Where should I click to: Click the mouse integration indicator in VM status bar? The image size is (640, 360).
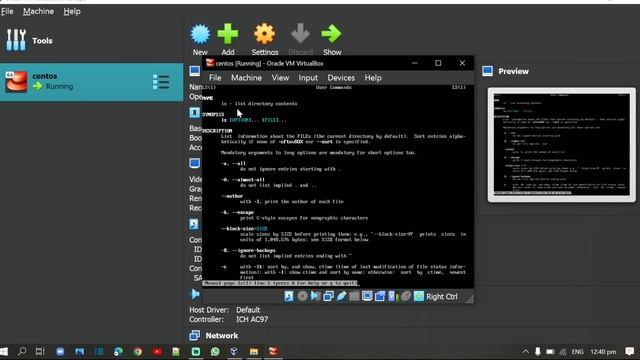point(405,296)
